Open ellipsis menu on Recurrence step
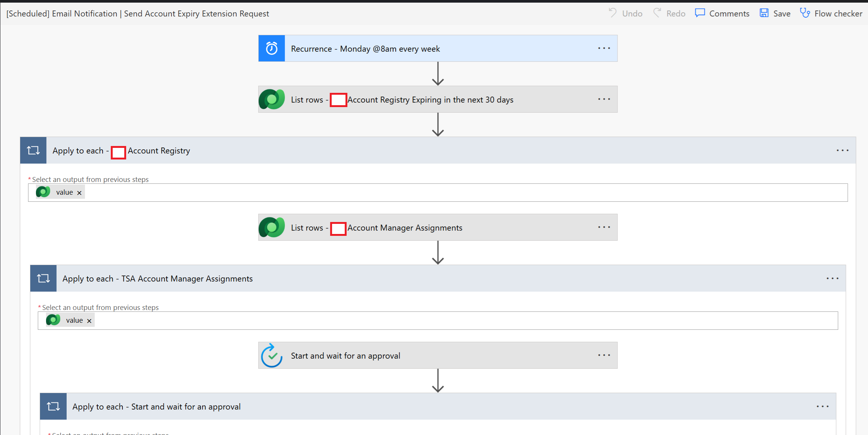Screen dimensions: 868x435 pos(604,49)
